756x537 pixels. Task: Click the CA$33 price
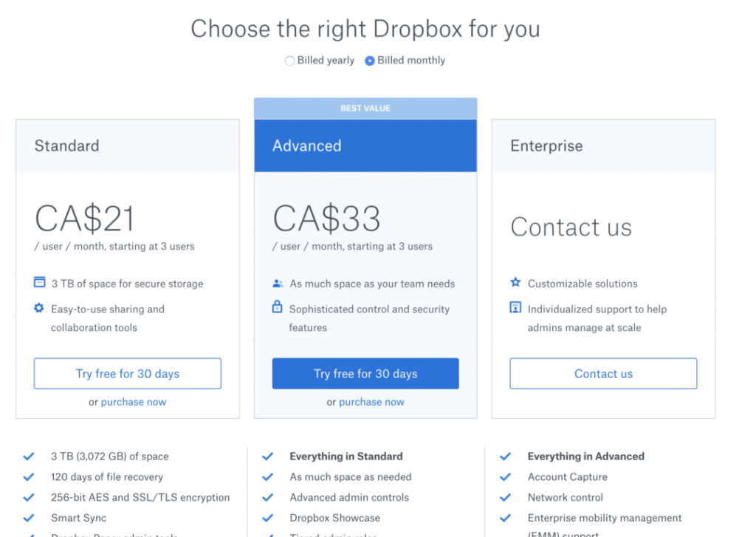326,219
